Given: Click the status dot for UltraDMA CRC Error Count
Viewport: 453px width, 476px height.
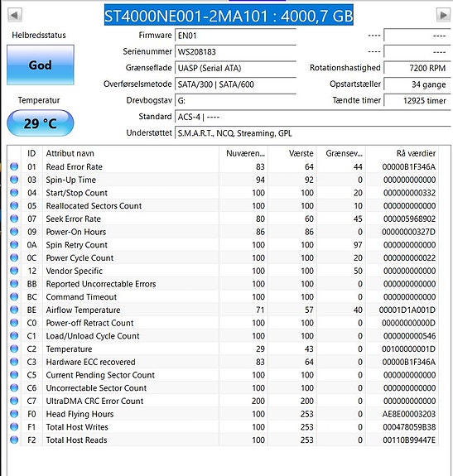Looking at the screenshot, I should pos(14,401).
